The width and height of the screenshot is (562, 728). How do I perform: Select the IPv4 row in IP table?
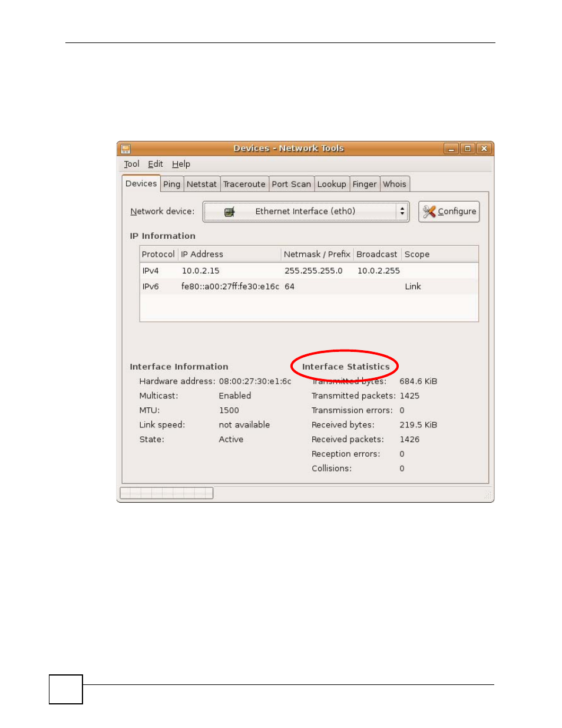coord(309,271)
